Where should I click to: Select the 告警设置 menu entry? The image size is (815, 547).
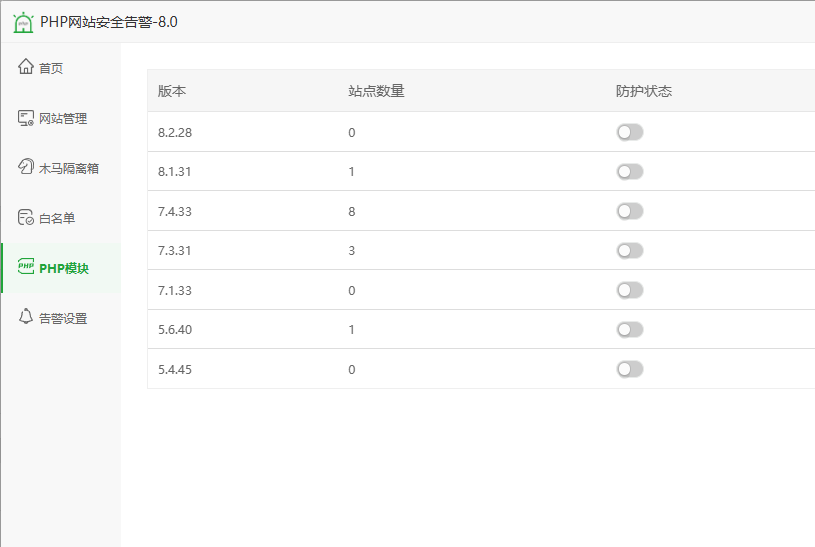63,318
